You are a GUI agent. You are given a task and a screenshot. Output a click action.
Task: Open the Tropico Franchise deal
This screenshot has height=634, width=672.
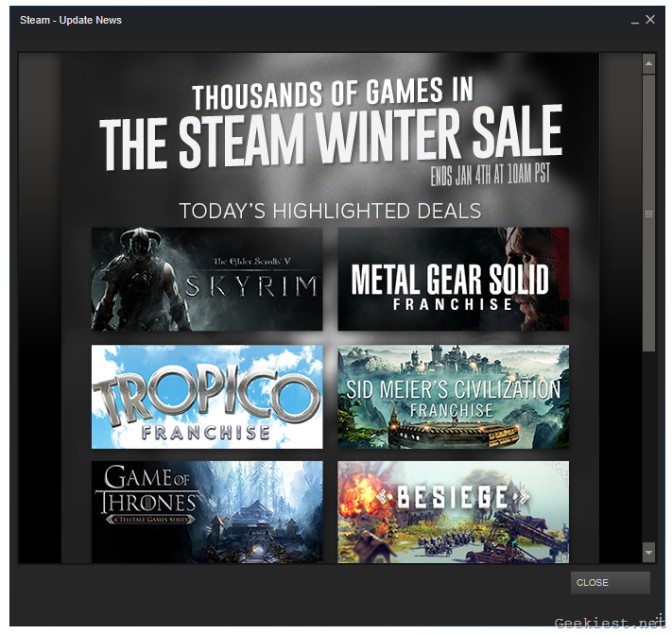point(207,397)
